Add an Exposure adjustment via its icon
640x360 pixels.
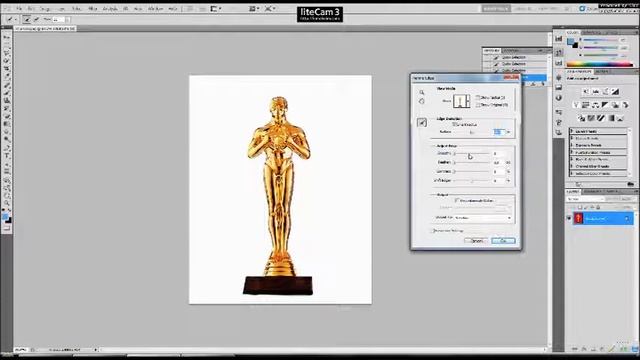tap(616, 92)
